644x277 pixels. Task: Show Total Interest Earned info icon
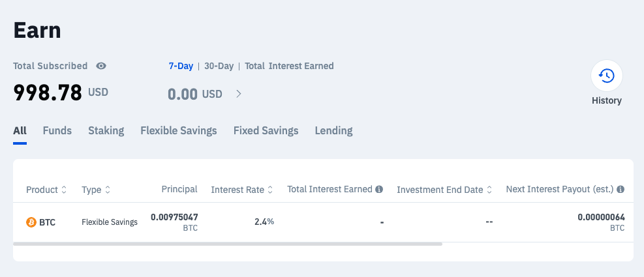click(x=379, y=190)
